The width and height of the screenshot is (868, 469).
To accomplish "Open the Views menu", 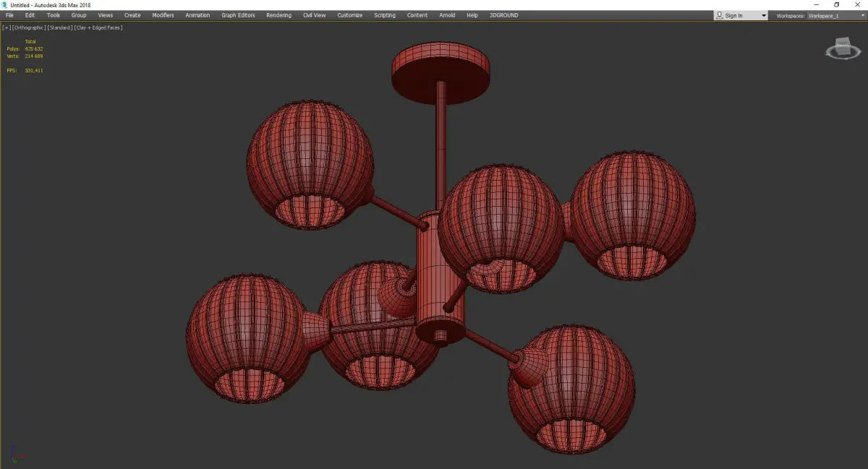I will pos(106,15).
